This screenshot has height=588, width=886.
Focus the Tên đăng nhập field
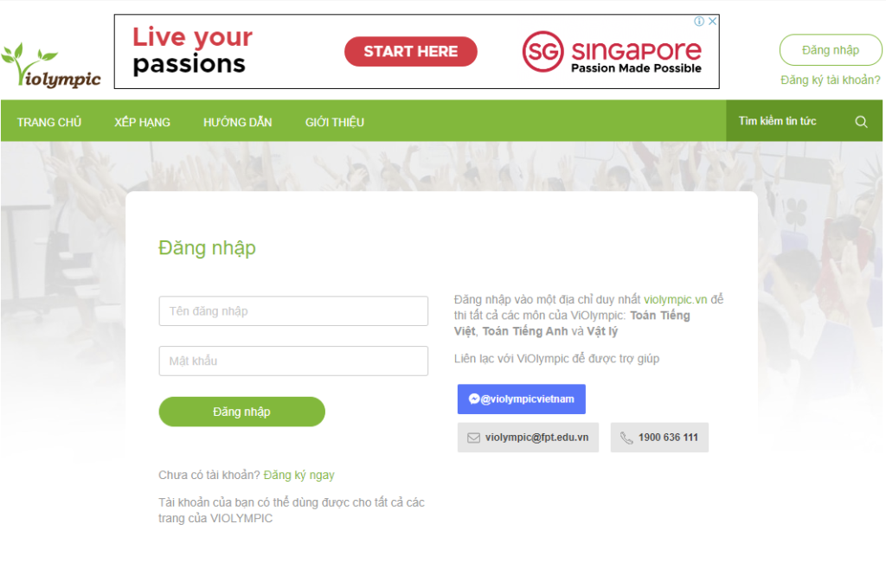(293, 311)
